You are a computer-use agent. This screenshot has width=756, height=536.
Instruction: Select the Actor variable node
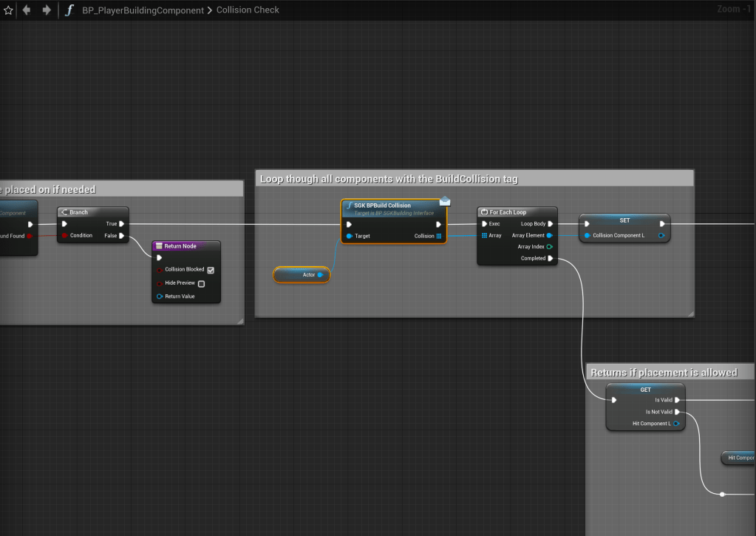coord(302,275)
